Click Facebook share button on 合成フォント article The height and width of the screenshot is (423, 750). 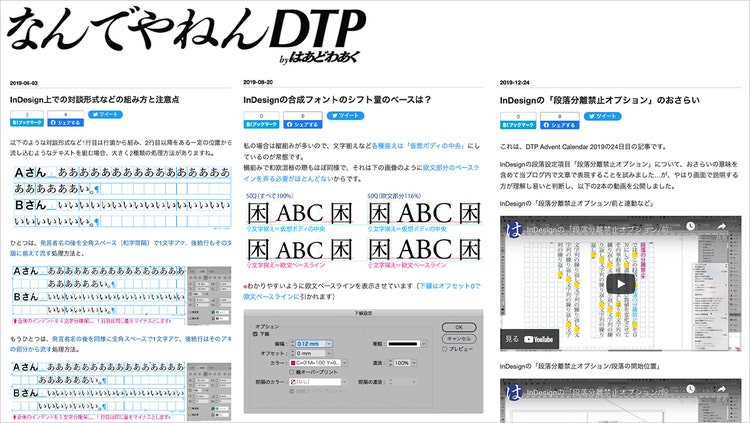[303, 120]
